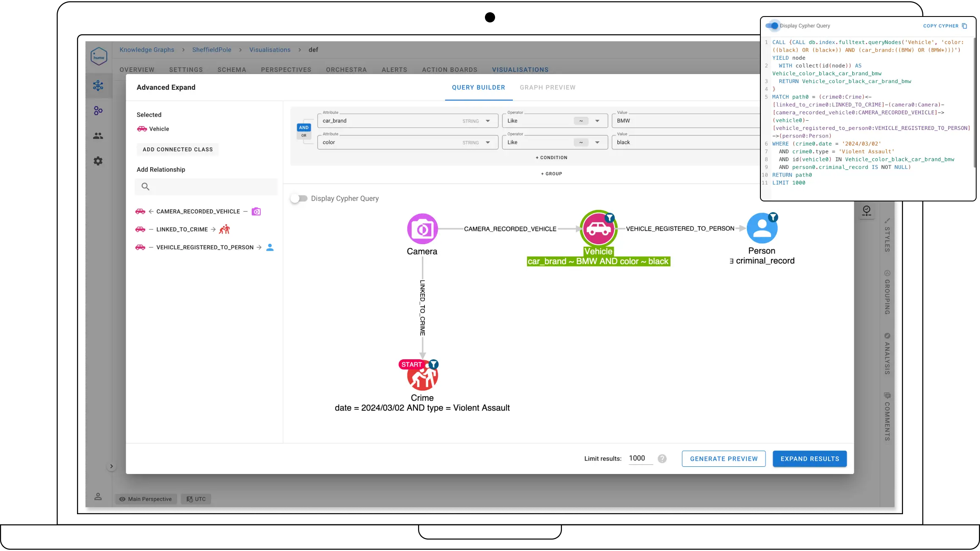The width and height of the screenshot is (980, 551).
Task: Click the crime icon in LINKED_TO_CRIME row
Action: click(x=224, y=229)
